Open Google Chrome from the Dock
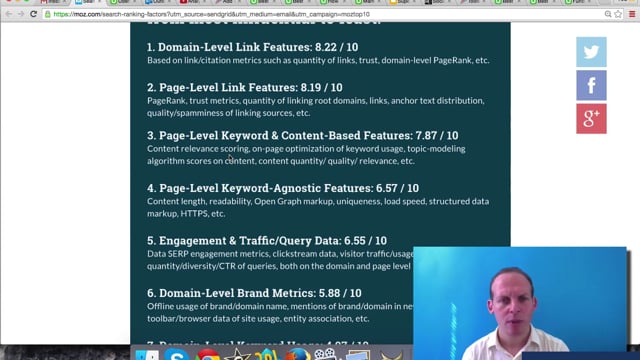The image size is (640, 360). 207,355
